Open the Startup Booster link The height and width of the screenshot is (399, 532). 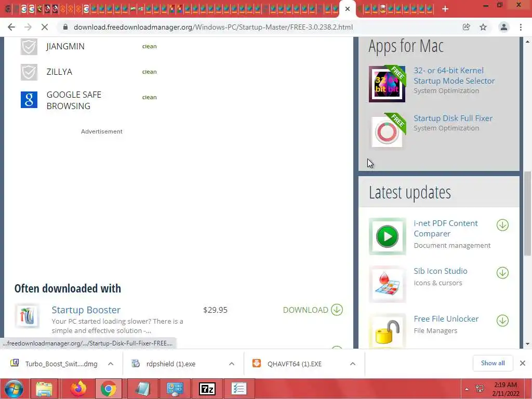pyautogui.click(x=86, y=310)
